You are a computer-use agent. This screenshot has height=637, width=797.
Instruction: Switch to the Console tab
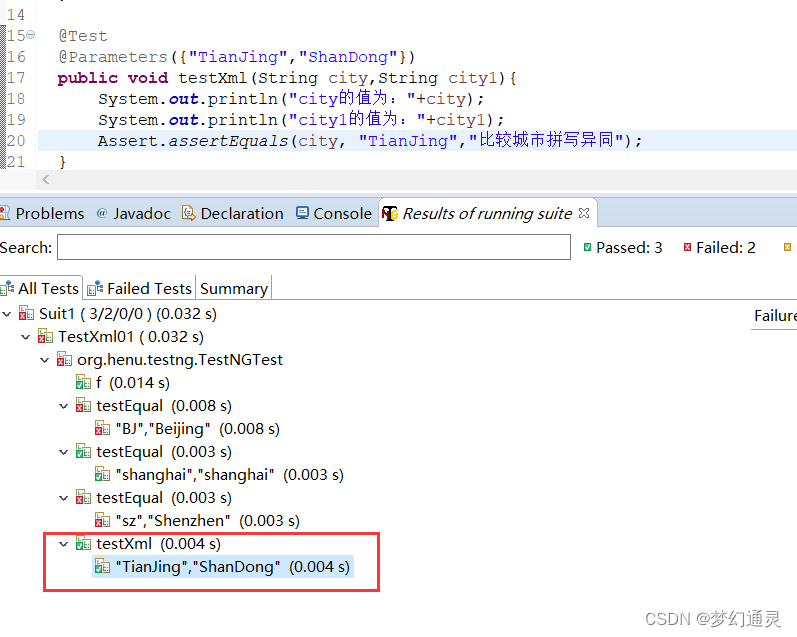[334, 214]
